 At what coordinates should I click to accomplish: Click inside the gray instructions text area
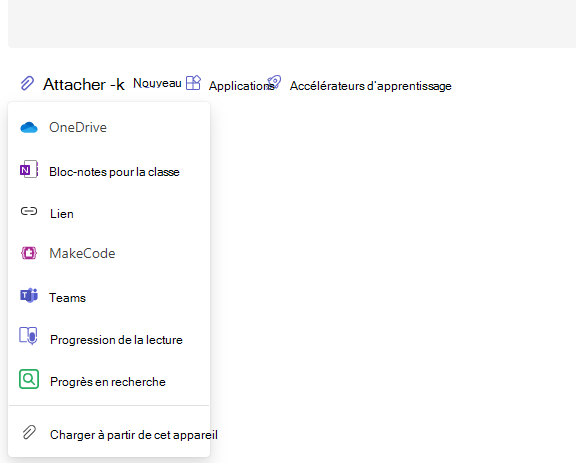point(292,24)
